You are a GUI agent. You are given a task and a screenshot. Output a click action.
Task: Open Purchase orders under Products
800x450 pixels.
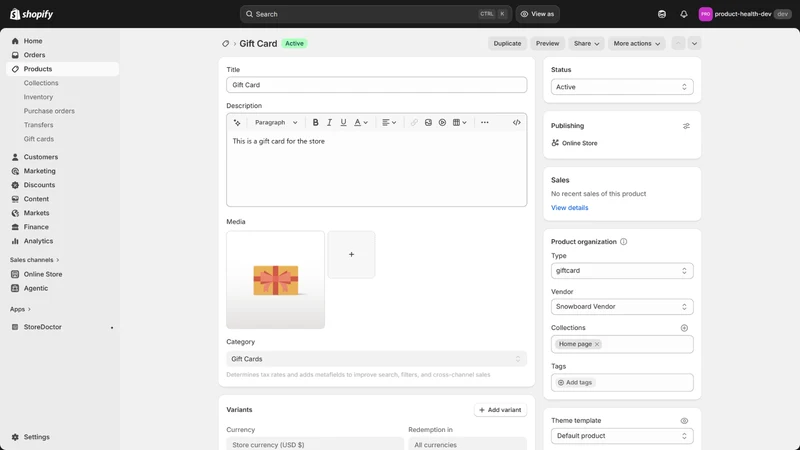coord(49,111)
